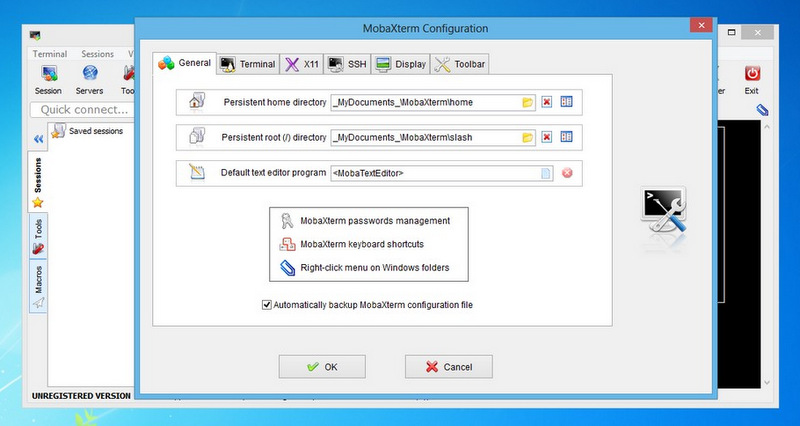800x426 pixels.
Task: Clear persistent home directory with red X
Action: click(546, 102)
